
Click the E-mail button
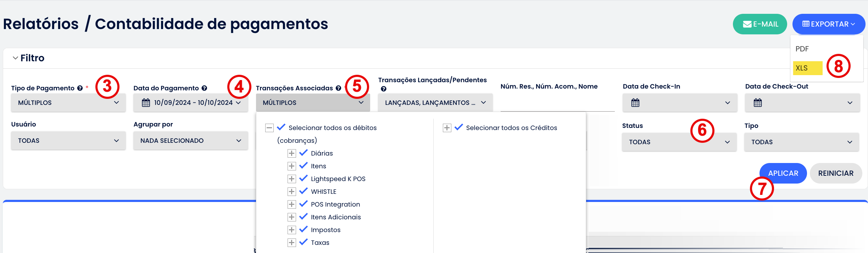pyautogui.click(x=759, y=24)
